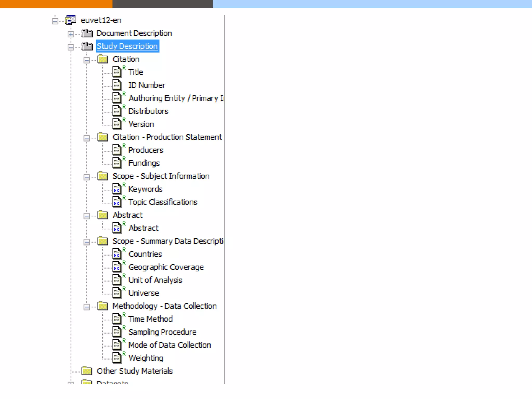Screen dimensions: 532x399
Task: Open the Sampling Procedure field
Action: [x=162, y=332]
